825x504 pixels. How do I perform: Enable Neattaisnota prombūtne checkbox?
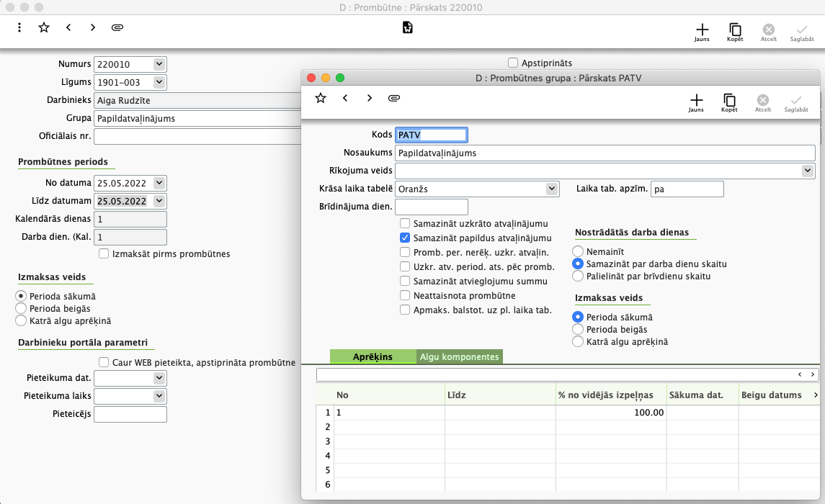click(405, 295)
